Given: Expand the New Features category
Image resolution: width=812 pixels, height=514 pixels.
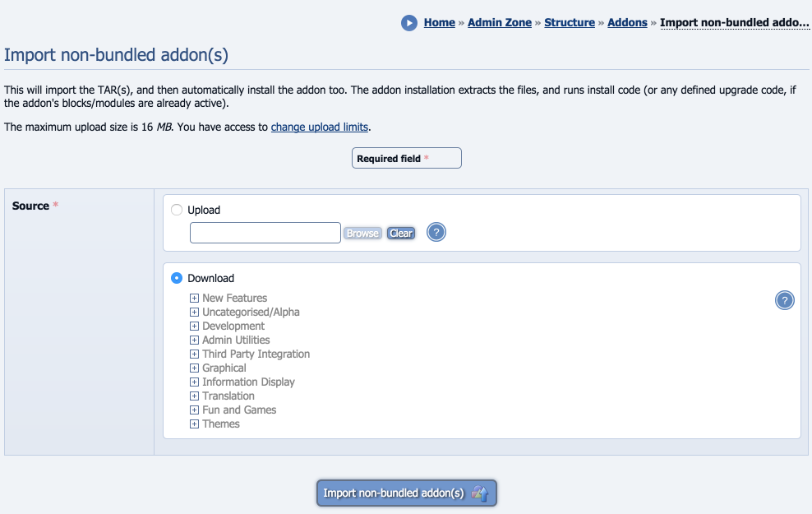Looking at the screenshot, I should pyautogui.click(x=234, y=298).
